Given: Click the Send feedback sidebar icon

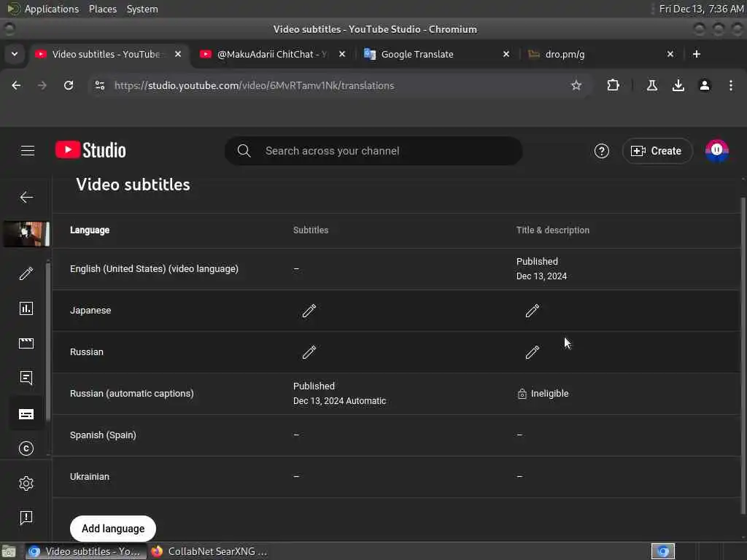Looking at the screenshot, I should point(26,518).
